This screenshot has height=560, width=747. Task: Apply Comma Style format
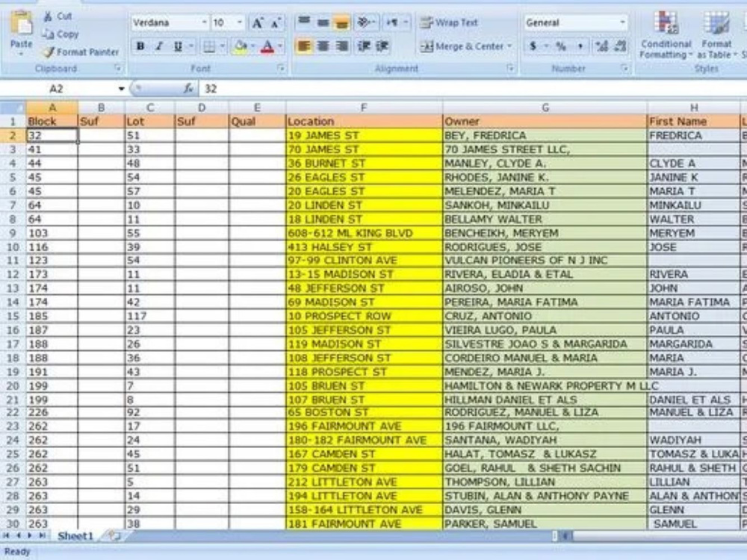coord(580,46)
